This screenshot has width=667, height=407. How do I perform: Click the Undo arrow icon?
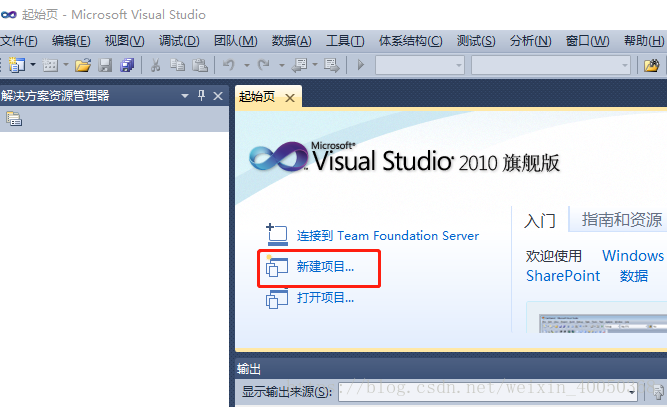pyautogui.click(x=229, y=65)
